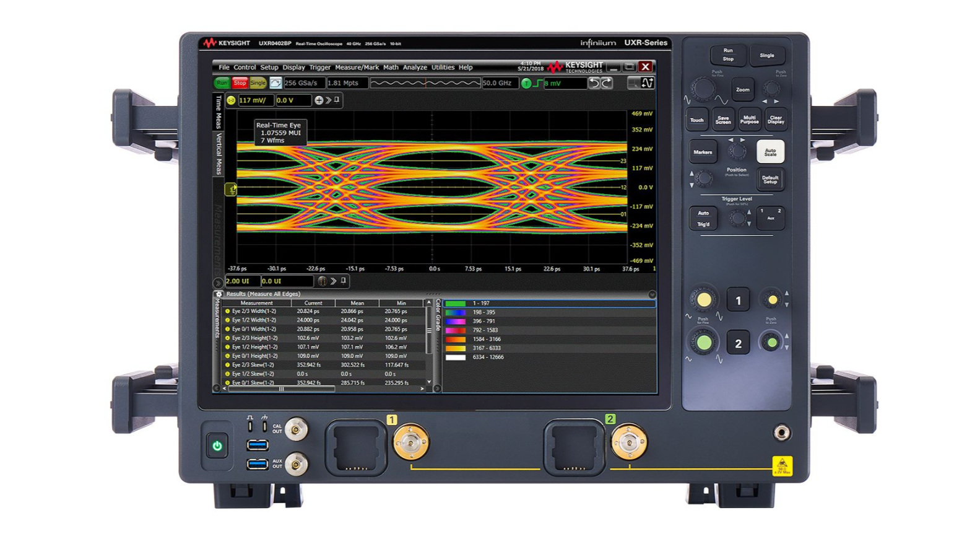
Task: Expand the channel bar double-chevron
Action: coord(328,100)
